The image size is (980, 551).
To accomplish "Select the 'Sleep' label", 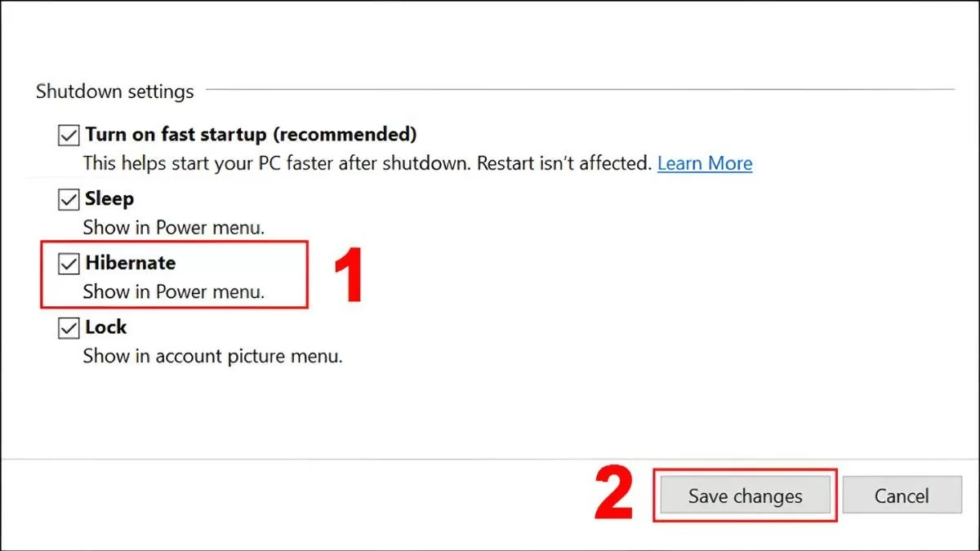I will click(x=109, y=198).
